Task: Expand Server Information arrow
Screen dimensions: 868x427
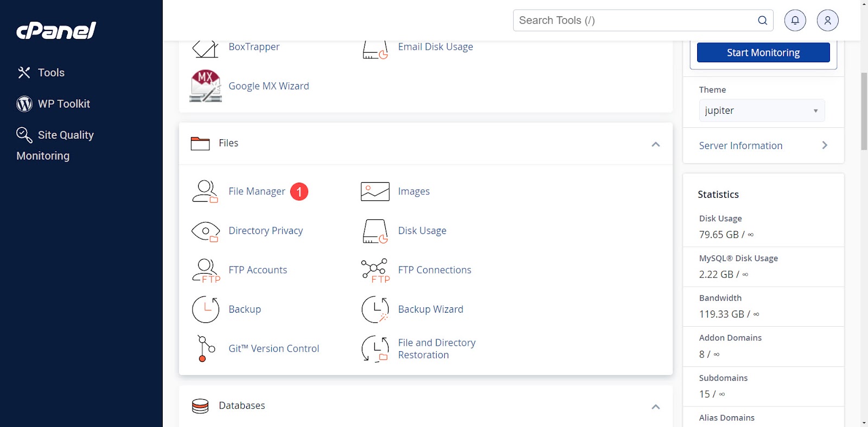Action: point(825,145)
